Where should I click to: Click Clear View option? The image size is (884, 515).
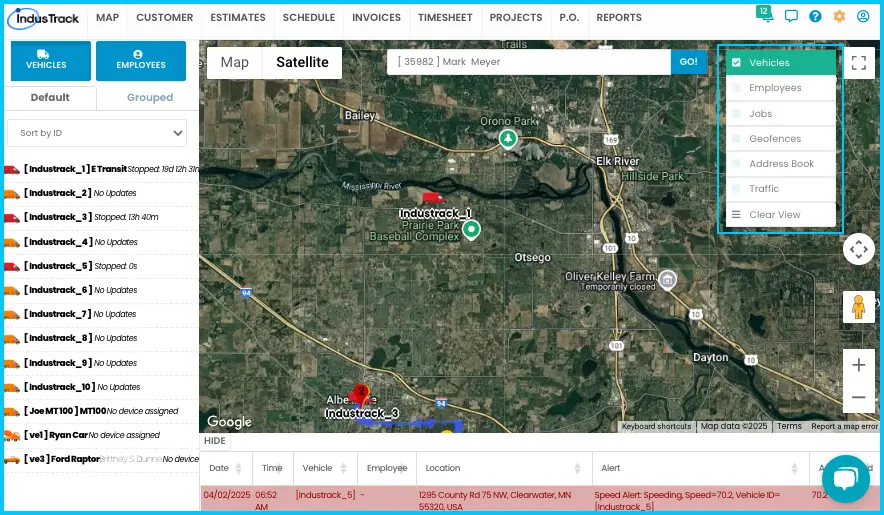(780, 214)
